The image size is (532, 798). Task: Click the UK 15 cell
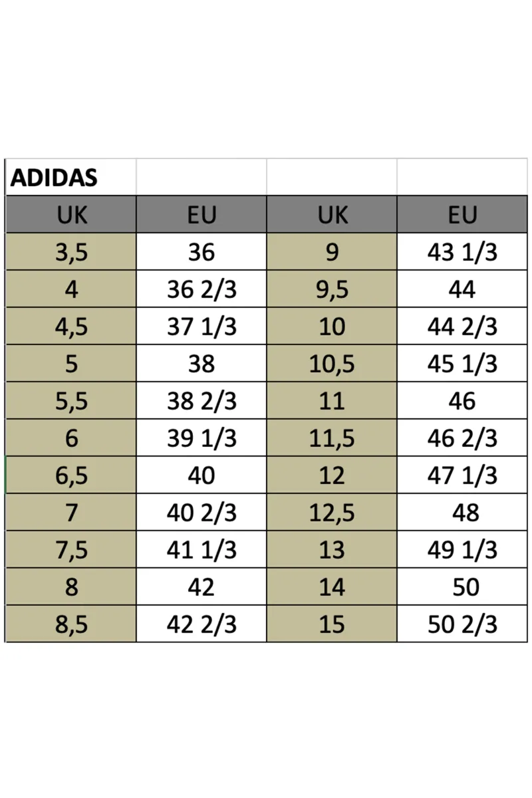tap(332, 624)
